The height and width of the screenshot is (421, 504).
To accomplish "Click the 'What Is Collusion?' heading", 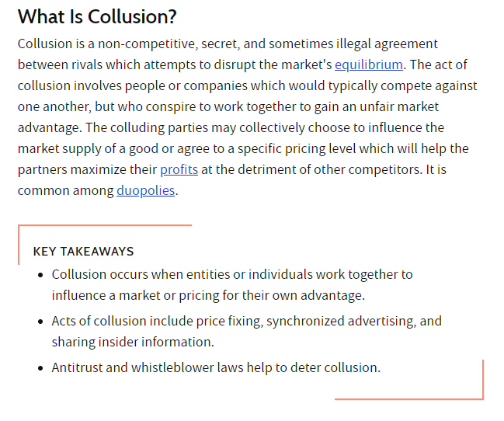I will 97,16.
